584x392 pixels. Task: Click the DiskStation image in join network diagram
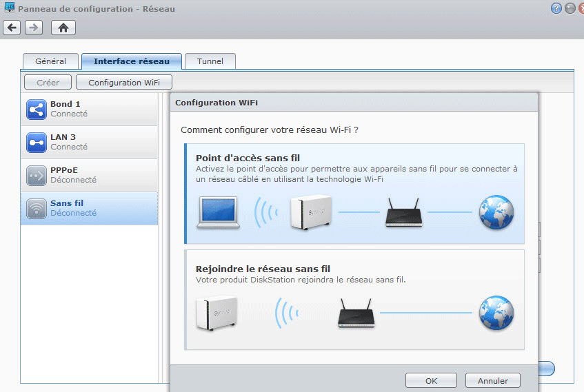pyautogui.click(x=217, y=313)
